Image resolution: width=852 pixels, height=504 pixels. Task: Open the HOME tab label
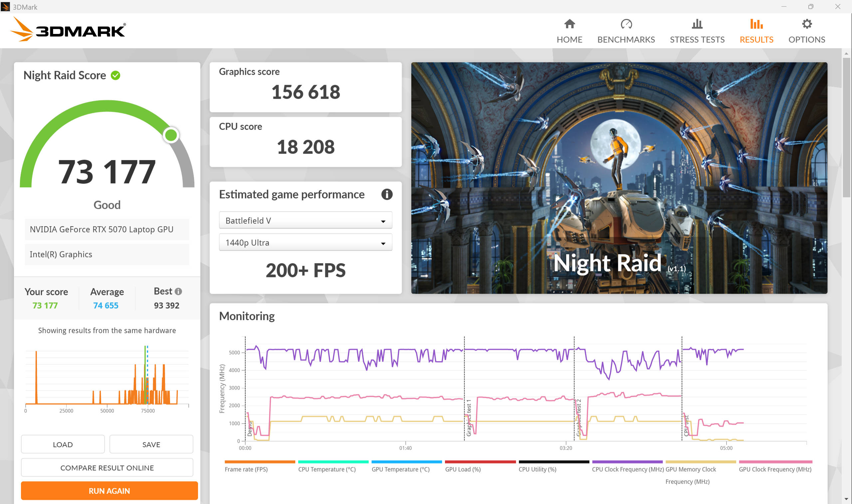coord(569,40)
